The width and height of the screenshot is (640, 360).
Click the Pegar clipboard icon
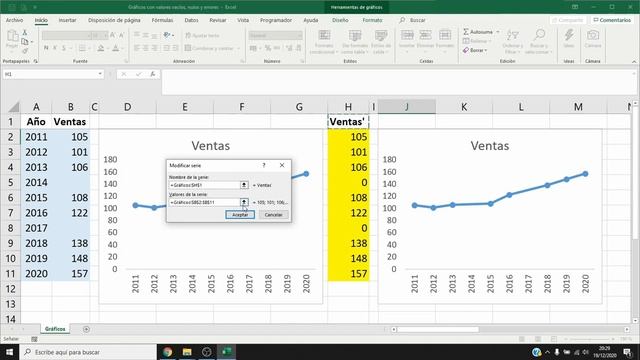12,36
